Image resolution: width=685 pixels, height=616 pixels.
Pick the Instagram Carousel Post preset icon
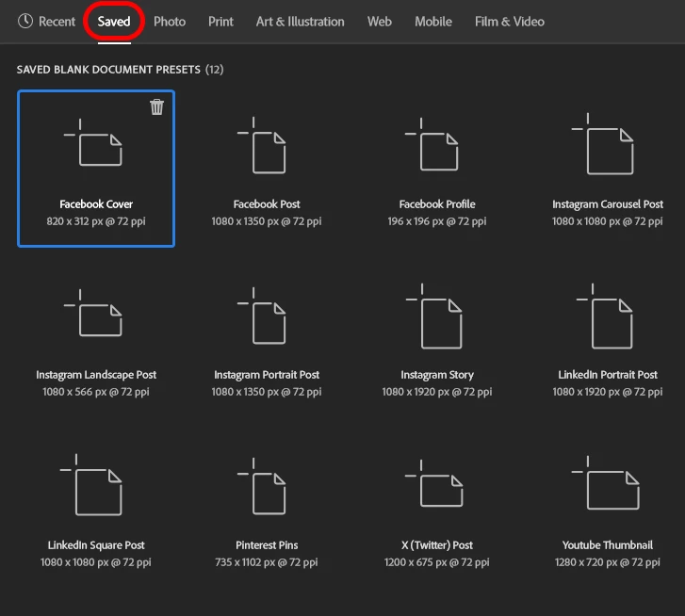[x=603, y=143]
